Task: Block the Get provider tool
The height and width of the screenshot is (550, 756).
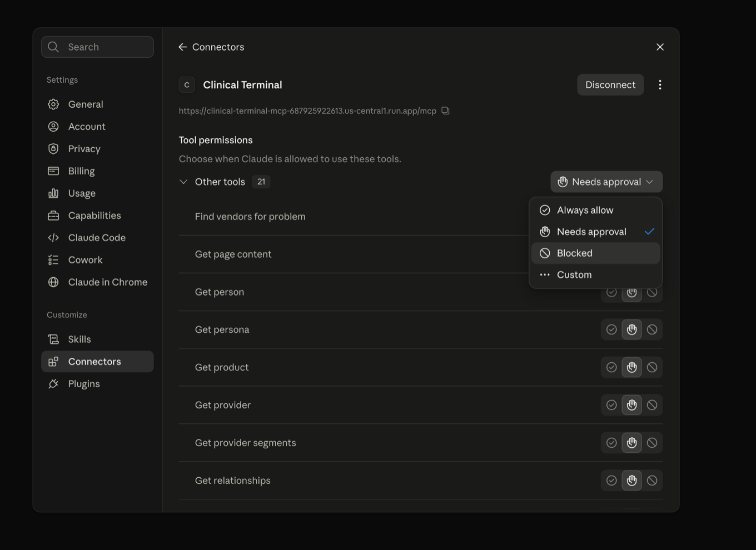Action: point(652,405)
